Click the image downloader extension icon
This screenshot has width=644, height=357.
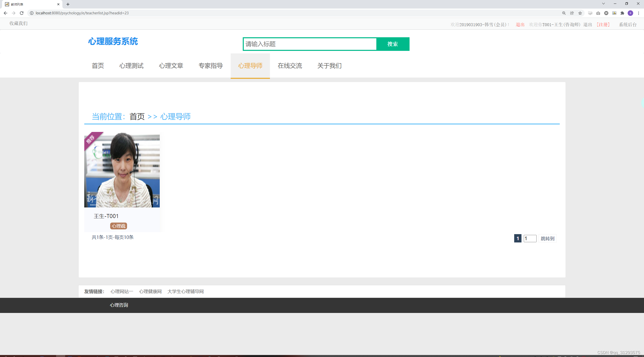point(615,13)
